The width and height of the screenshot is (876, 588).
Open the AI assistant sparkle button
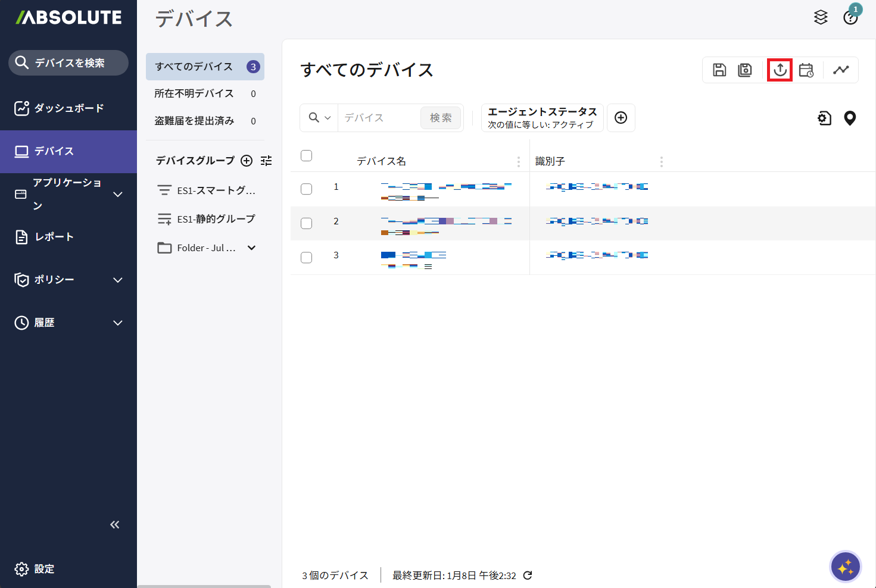[x=845, y=567]
